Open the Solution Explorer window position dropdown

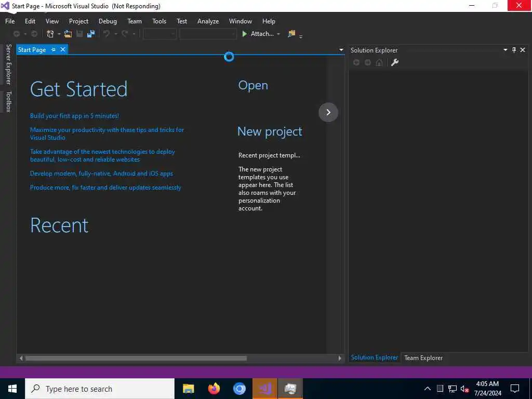click(505, 50)
